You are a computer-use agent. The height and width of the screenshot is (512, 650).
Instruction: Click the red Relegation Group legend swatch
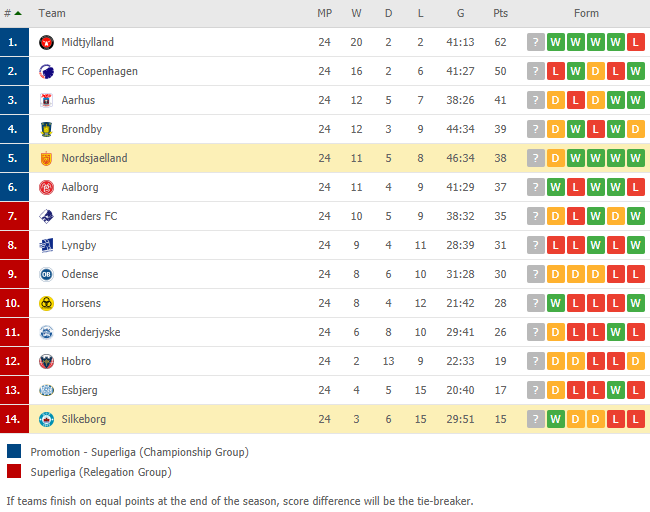click(14, 471)
